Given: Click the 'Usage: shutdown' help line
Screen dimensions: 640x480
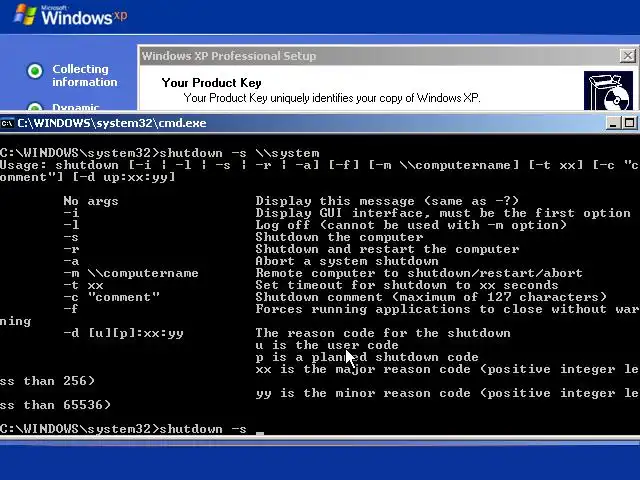Looking at the screenshot, I should [x=320, y=165].
